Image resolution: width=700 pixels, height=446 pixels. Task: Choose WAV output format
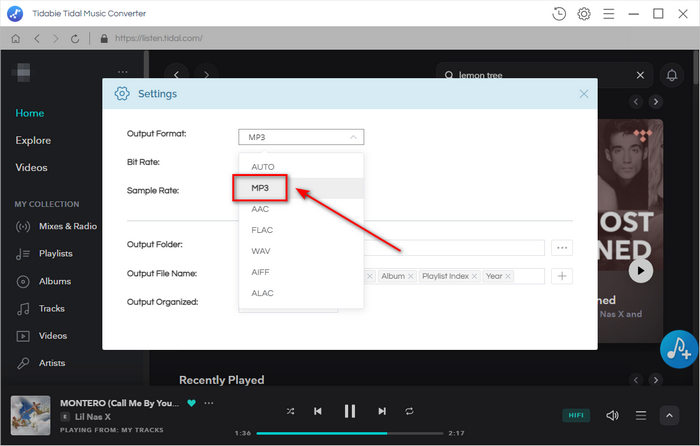coord(301,251)
